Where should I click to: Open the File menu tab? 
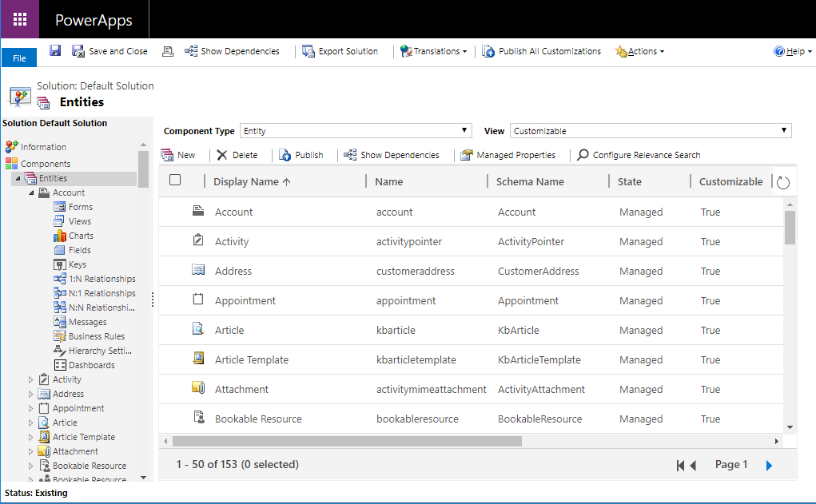(x=19, y=58)
